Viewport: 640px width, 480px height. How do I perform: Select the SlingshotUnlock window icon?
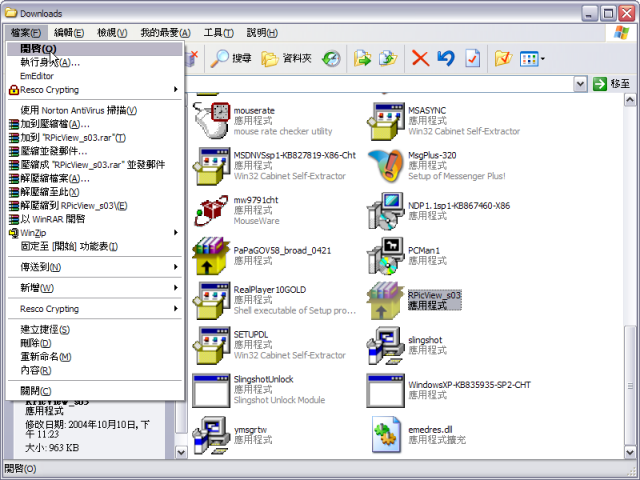coord(211,390)
